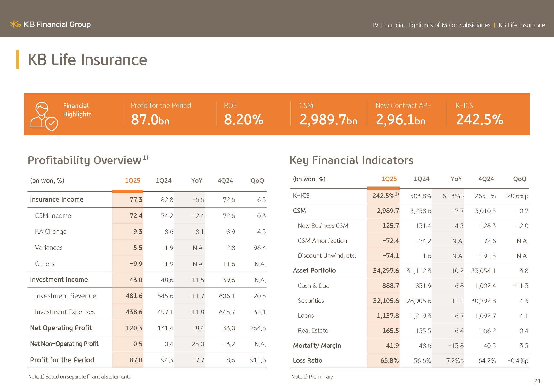Click the Insurance Income row label
This screenshot has width=554, height=392.
[57, 199]
